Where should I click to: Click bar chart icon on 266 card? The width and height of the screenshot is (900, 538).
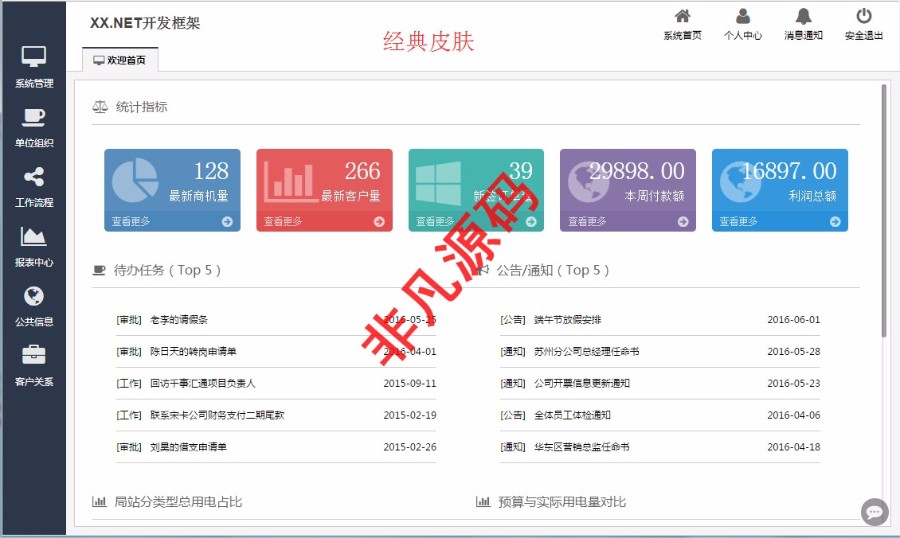click(x=290, y=181)
